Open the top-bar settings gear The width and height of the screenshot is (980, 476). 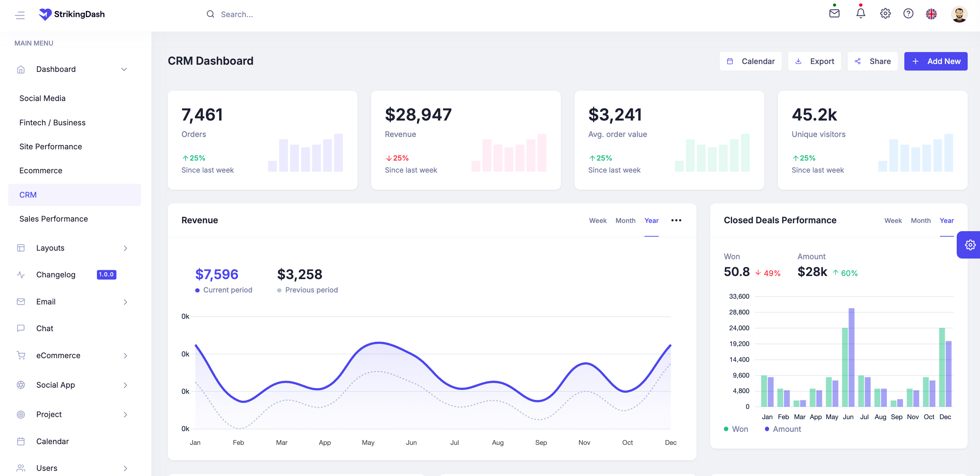885,14
